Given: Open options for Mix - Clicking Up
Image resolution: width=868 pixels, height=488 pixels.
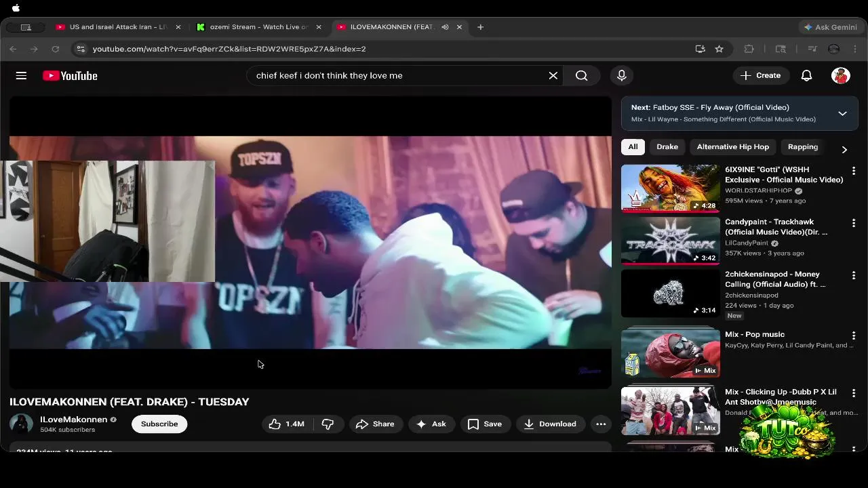Looking at the screenshot, I should click(x=854, y=393).
